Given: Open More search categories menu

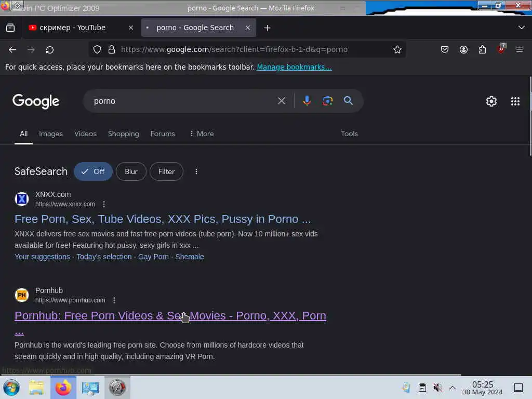Looking at the screenshot, I should click(x=202, y=134).
